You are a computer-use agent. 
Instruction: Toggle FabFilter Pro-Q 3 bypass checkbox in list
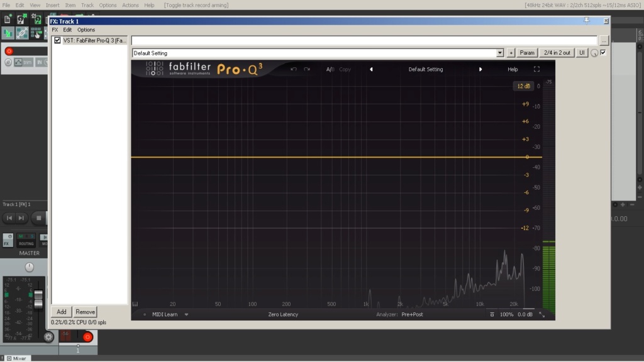[57, 40]
